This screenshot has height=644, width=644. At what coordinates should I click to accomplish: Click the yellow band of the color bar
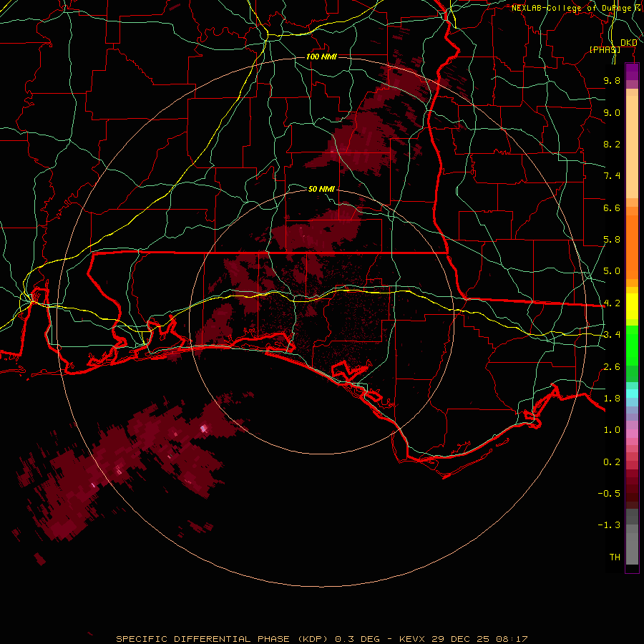coord(632,306)
